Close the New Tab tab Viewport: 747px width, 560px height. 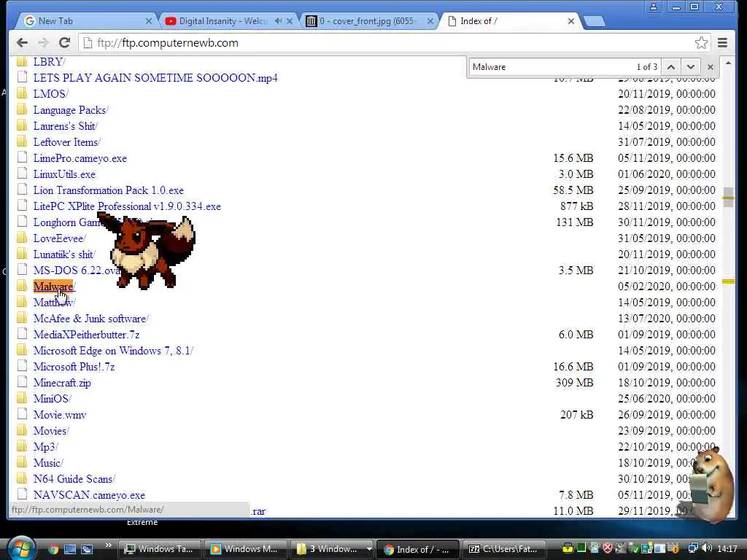pyautogui.click(x=149, y=21)
